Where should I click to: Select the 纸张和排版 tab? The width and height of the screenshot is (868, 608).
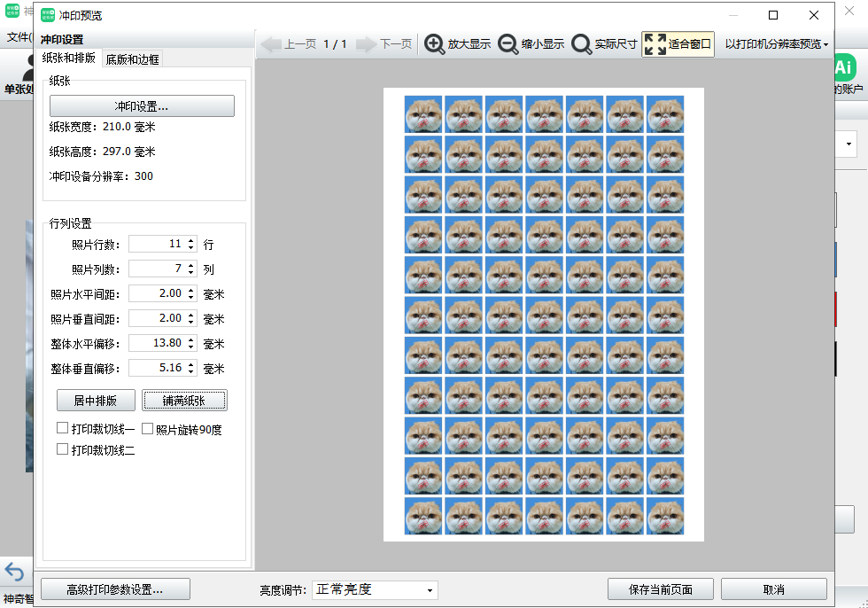pos(69,58)
